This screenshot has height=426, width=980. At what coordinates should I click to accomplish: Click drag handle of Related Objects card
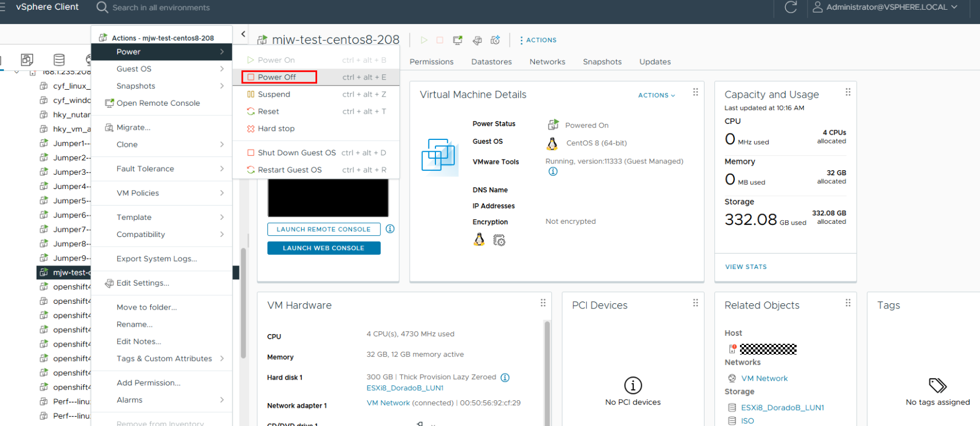click(x=848, y=303)
